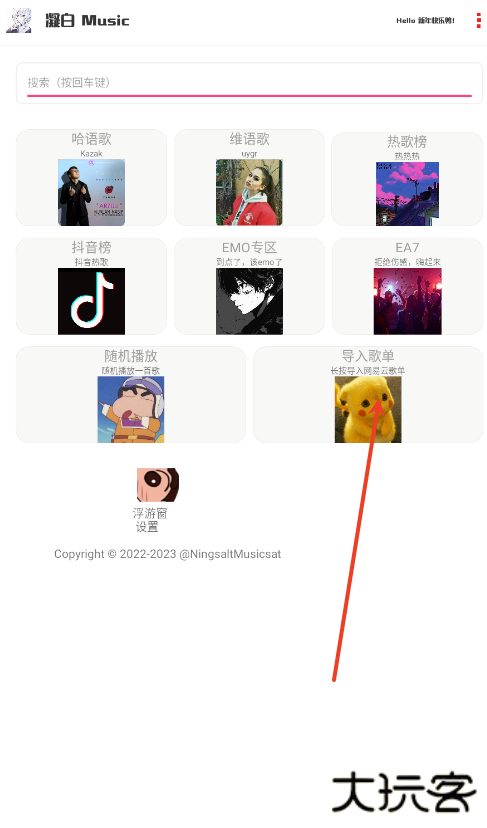Image resolution: width=487 pixels, height=828 pixels.
Task: Click the 热歌榜 title text
Action: click(407, 142)
